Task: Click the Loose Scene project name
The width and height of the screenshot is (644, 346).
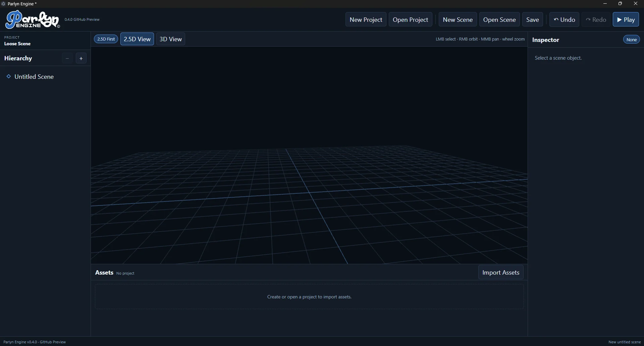Action: click(17, 44)
